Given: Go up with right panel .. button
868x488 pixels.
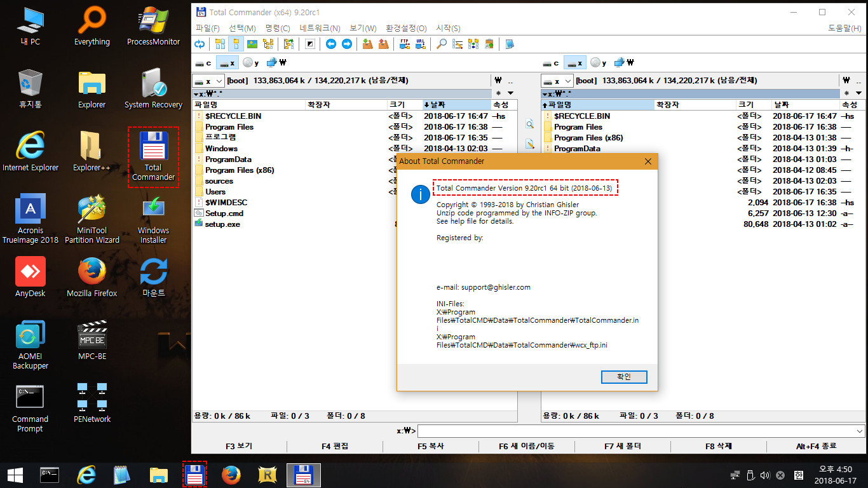Looking at the screenshot, I should coord(859,81).
